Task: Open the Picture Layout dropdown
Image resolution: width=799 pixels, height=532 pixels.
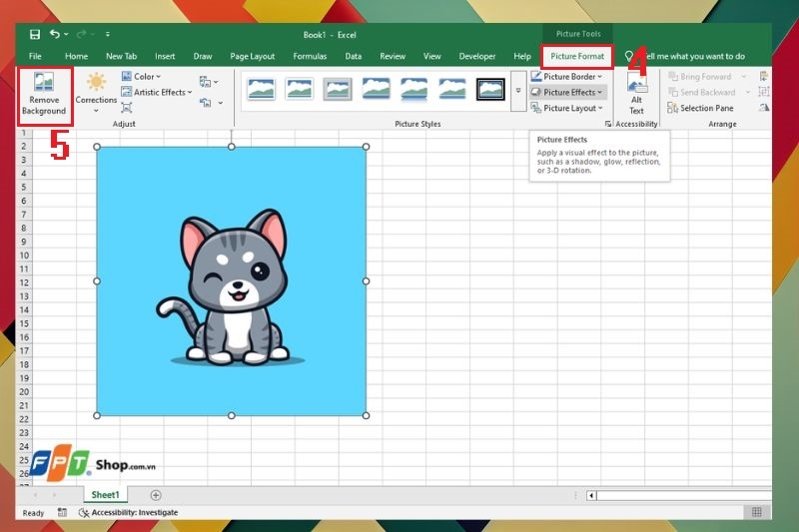Action: 566,108
